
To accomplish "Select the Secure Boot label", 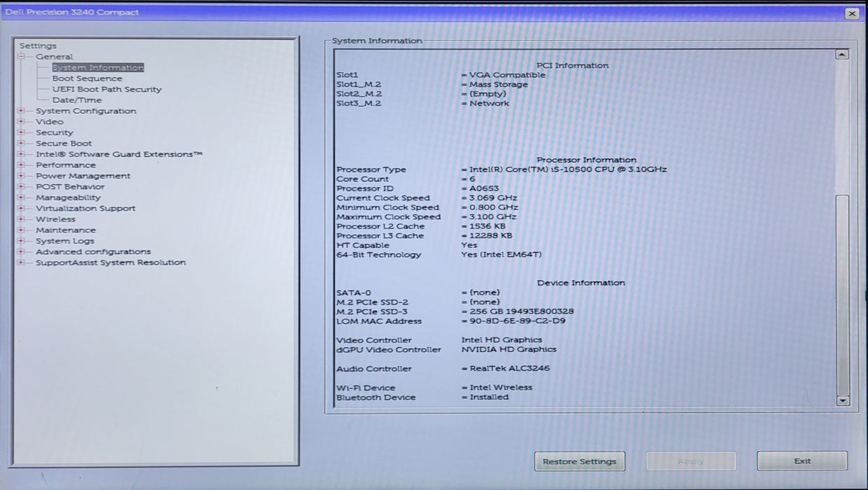I will tap(64, 143).
